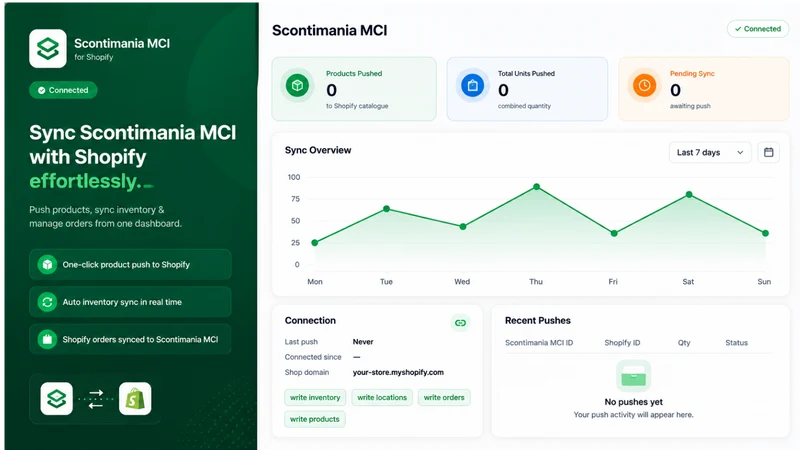
Task: Click the write inventory scope tag
Action: pos(315,397)
